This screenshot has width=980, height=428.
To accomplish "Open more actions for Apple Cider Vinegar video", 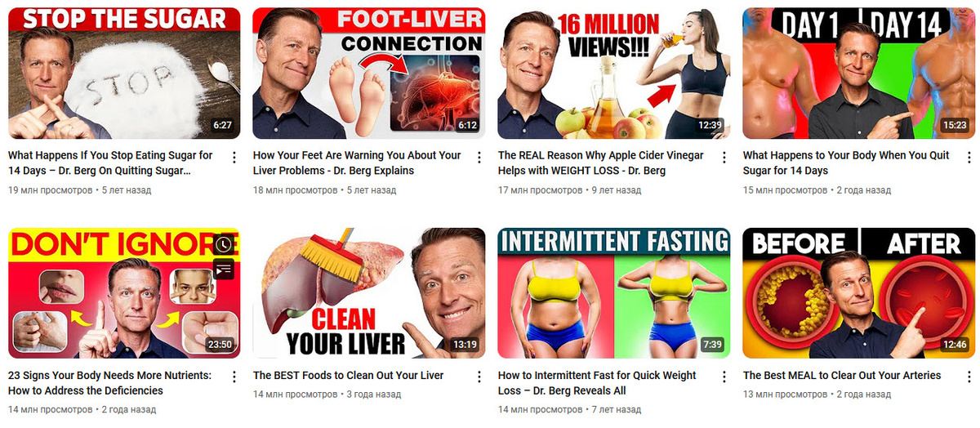I will [724, 157].
